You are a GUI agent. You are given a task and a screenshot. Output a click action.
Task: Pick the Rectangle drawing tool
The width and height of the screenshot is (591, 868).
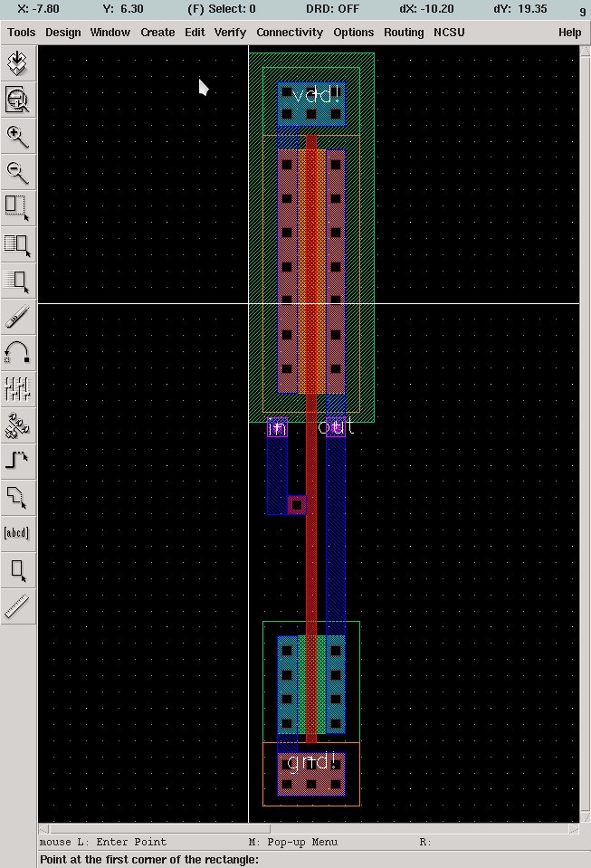tap(18, 570)
